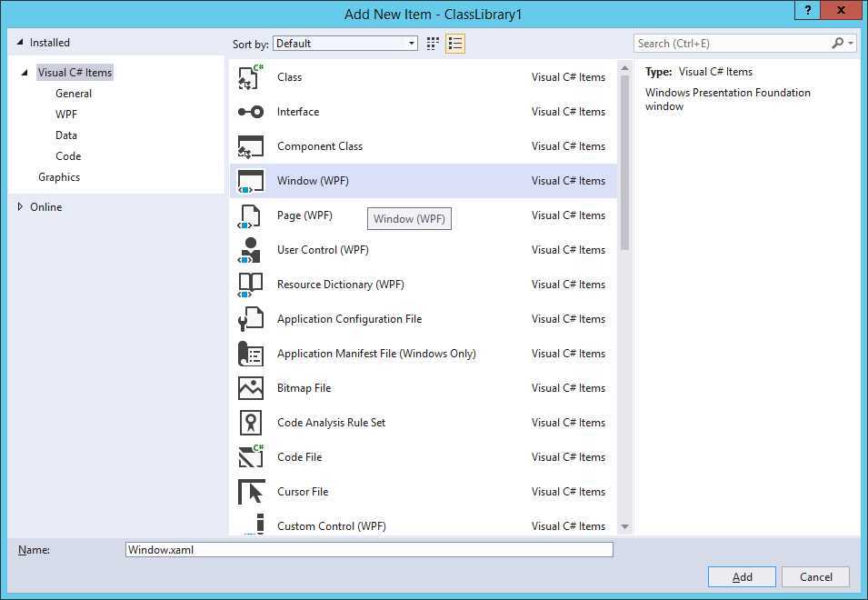Click the Custom Control (WPF) label
This screenshot has width=868, height=600.
point(331,525)
